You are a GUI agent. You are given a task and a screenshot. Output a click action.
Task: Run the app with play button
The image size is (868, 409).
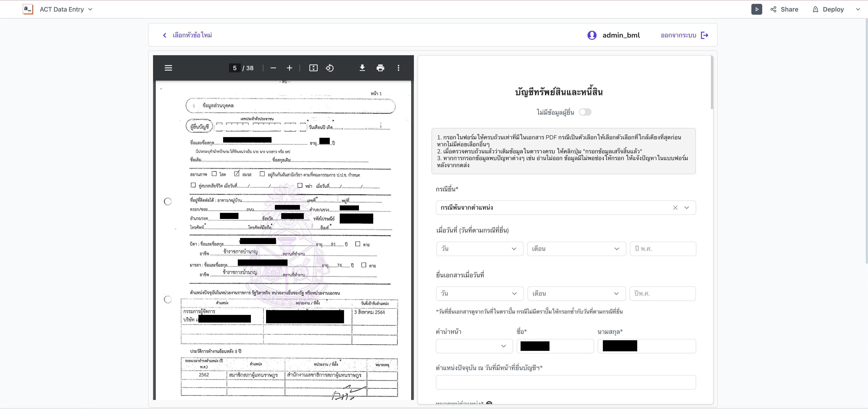(757, 9)
